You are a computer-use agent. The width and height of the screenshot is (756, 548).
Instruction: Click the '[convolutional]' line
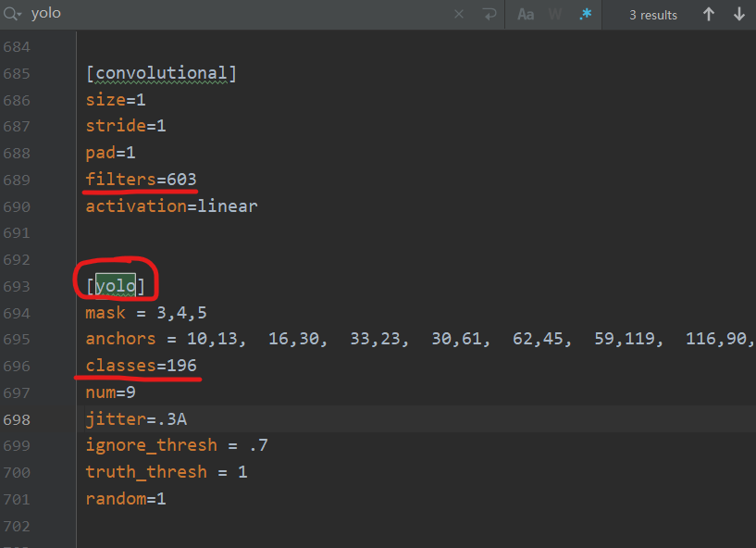(x=161, y=73)
